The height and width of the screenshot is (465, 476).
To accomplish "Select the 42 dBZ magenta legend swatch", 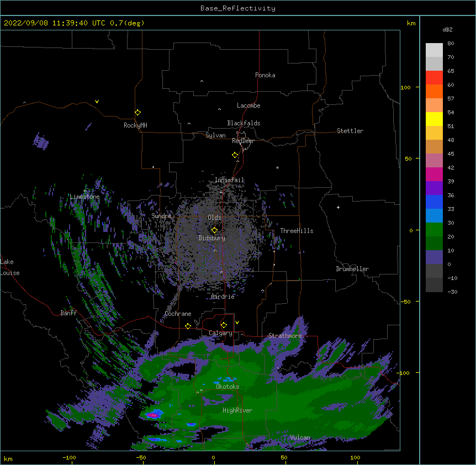I will [434, 174].
